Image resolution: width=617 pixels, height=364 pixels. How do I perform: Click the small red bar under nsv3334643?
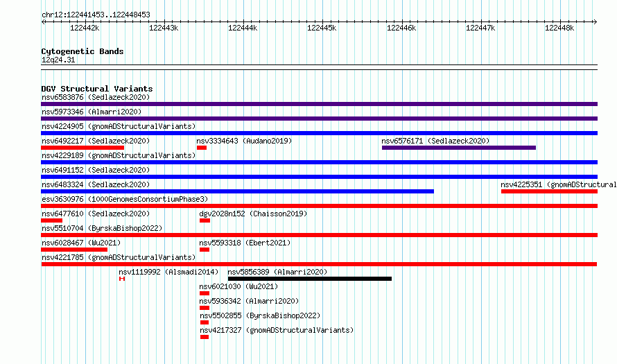tap(202, 148)
